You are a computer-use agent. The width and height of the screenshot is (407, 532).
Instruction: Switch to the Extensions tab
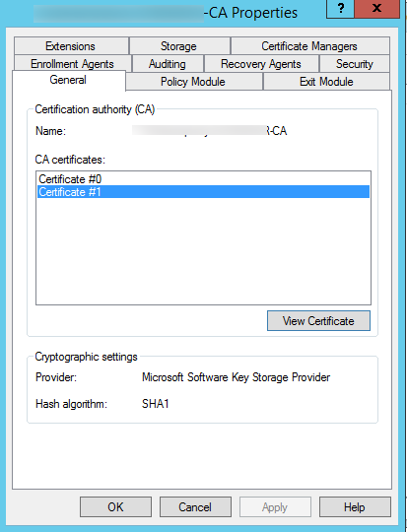tap(71, 46)
